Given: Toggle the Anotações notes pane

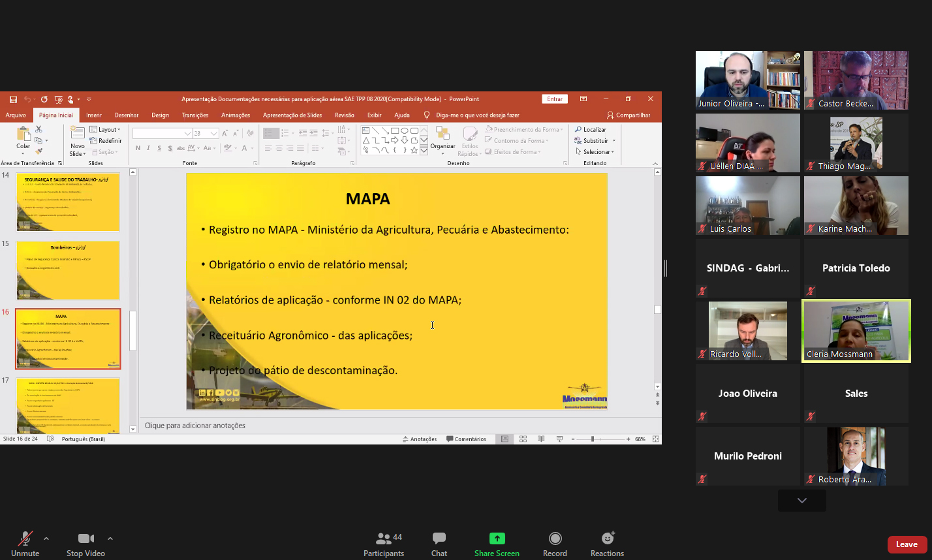Looking at the screenshot, I should 419,439.
